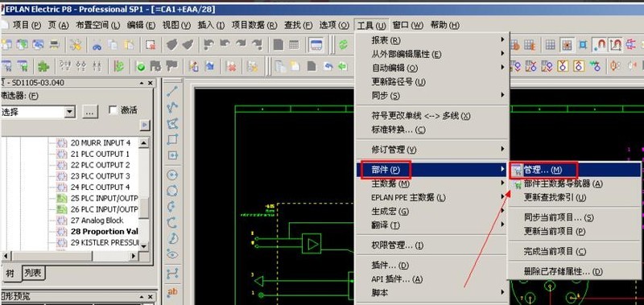Choose 同步当前项目... (S)
The height and width of the screenshot is (305, 644).
[575, 217]
